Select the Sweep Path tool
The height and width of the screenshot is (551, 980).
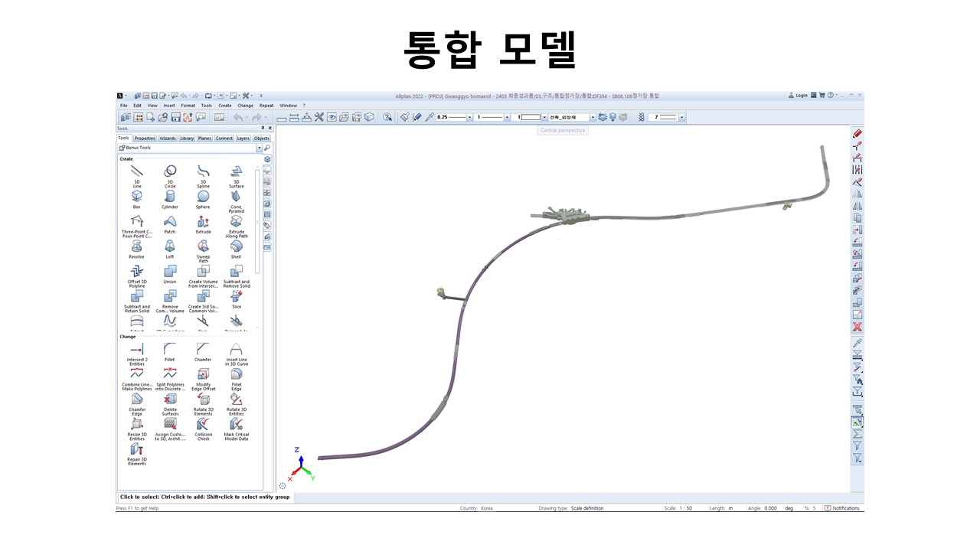click(x=203, y=251)
